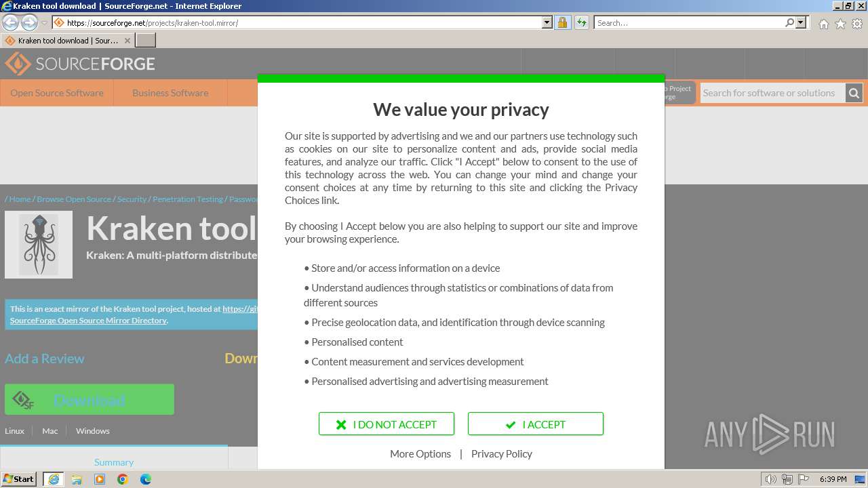
Task: Click the IE Search box
Action: [689, 22]
